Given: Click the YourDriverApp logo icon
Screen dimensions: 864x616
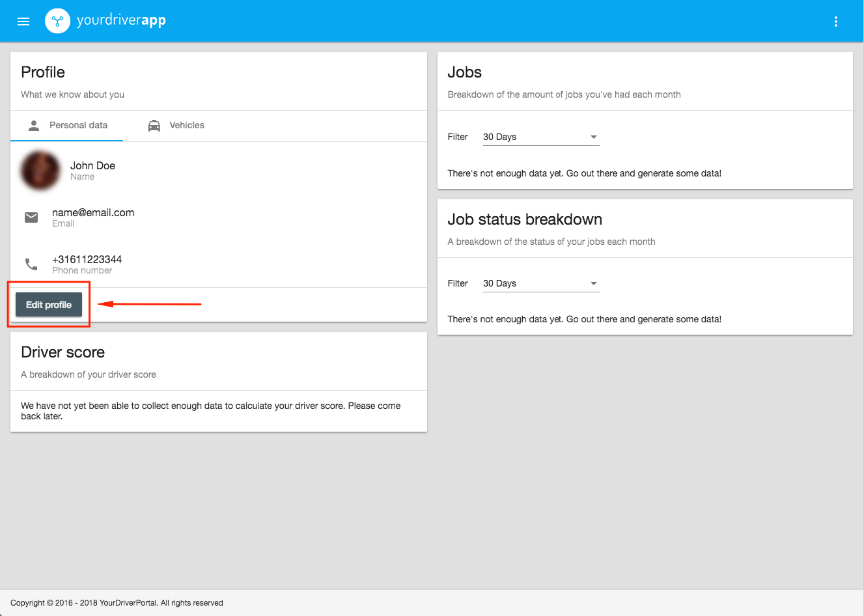Looking at the screenshot, I should 57,21.
